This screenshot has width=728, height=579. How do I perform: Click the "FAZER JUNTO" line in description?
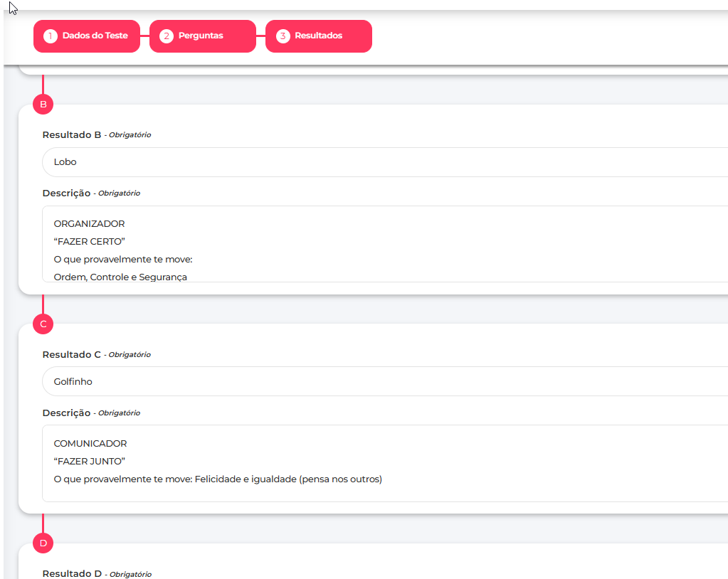pyautogui.click(x=90, y=462)
